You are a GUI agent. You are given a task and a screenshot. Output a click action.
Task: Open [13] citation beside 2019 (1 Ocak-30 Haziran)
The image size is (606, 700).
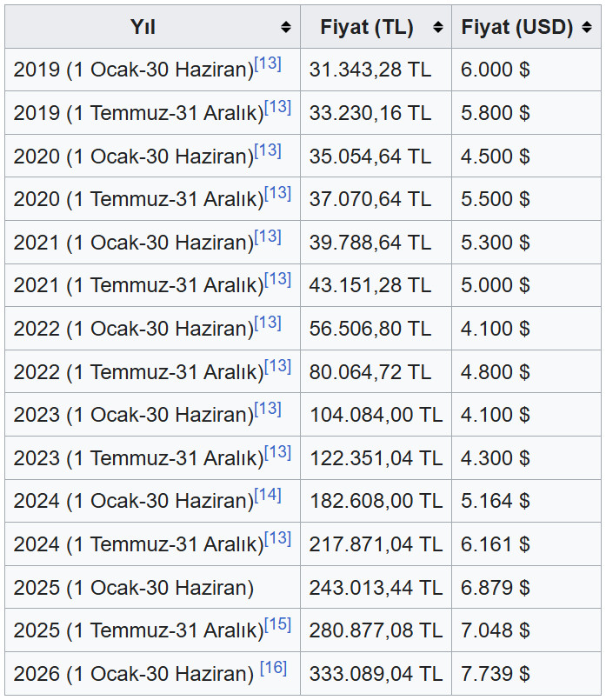(x=268, y=63)
